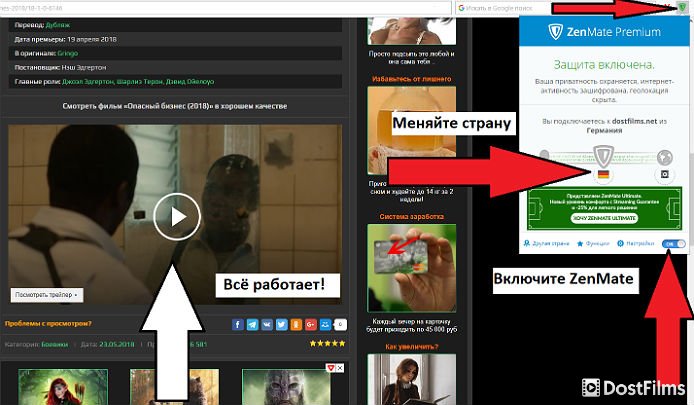The image size is (694, 405).
Task: Click the "Защита включена." status text
Action: click(604, 65)
